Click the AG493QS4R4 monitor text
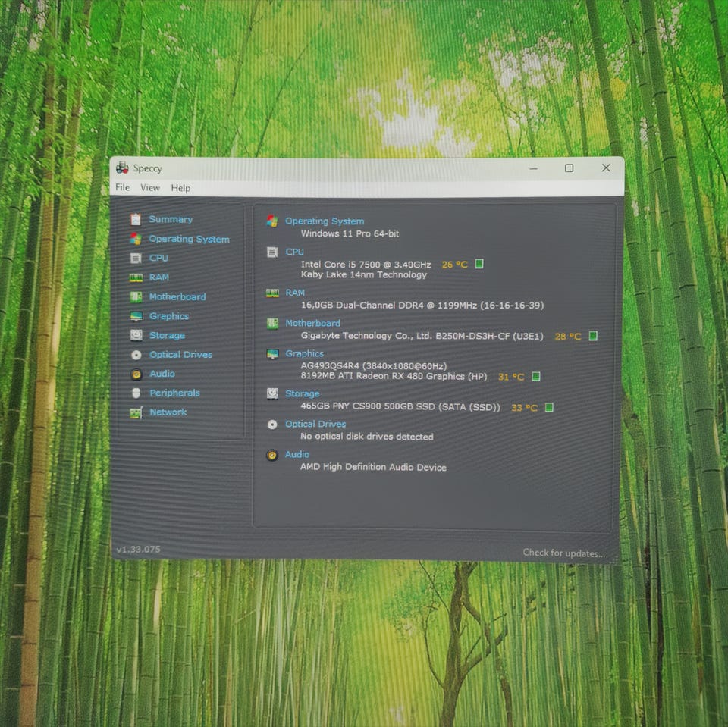 tap(373, 366)
